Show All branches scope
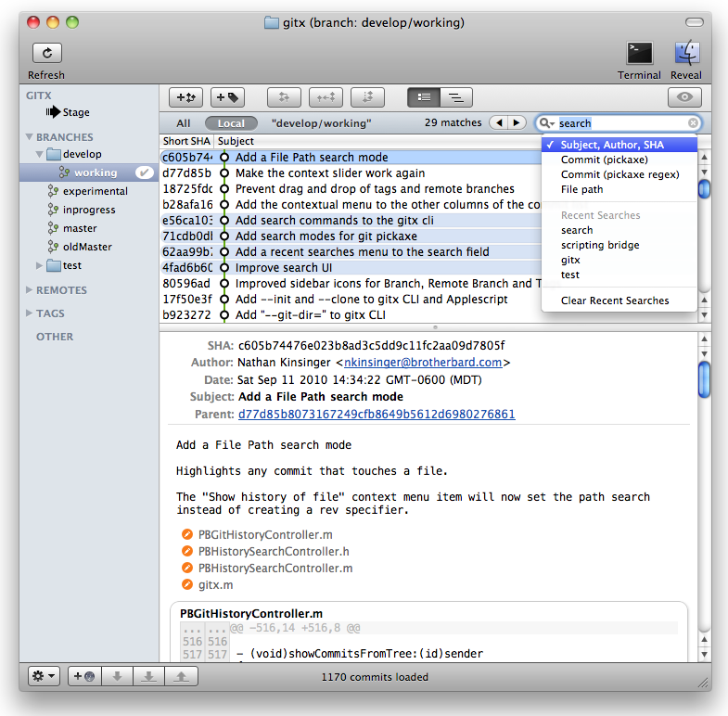Viewport: 728px width, 716px height. click(x=183, y=123)
